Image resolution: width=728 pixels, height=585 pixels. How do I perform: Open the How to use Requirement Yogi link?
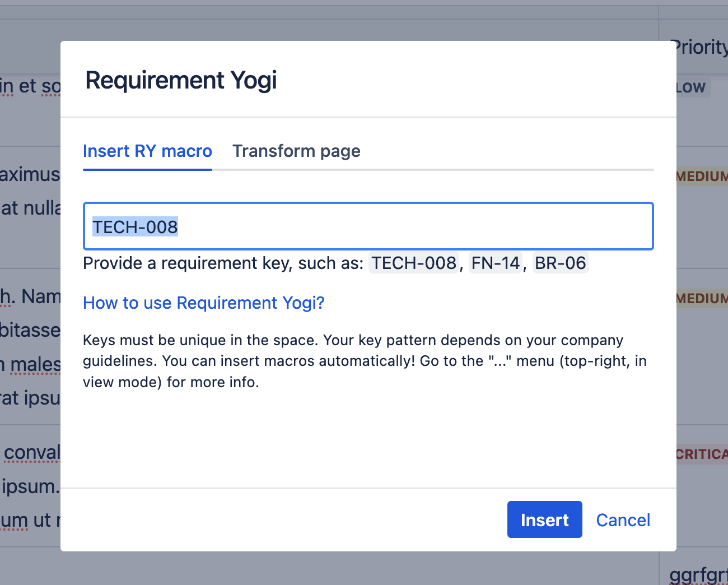(x=203, y=303)
